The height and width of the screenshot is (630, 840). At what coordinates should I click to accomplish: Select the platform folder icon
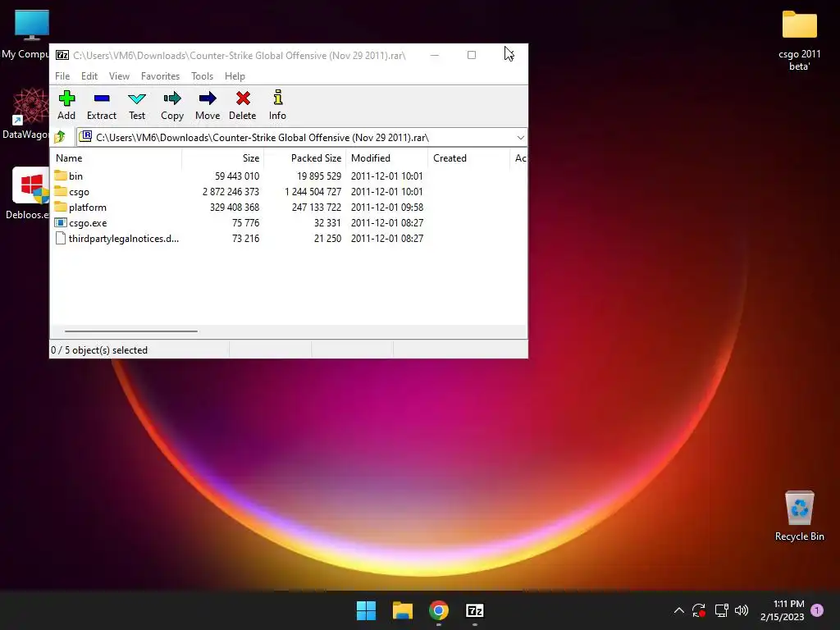pyautogui.click(x=61, y=207)
